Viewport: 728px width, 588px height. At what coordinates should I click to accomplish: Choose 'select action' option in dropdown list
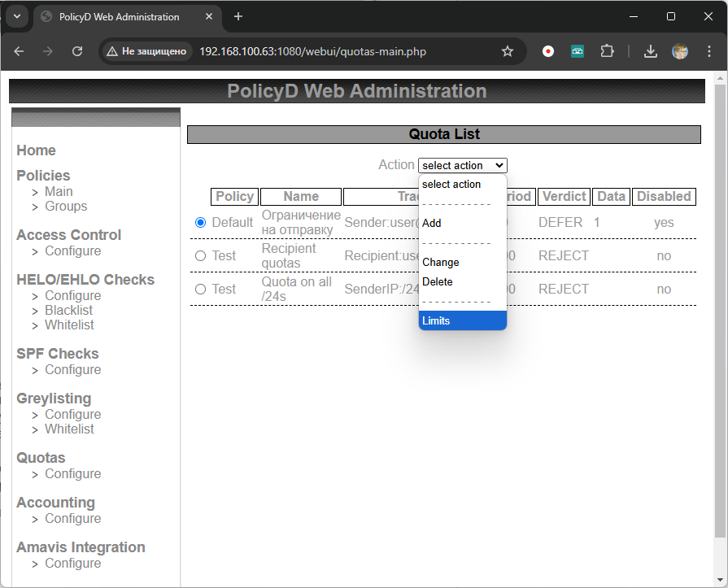coord(463,185)
